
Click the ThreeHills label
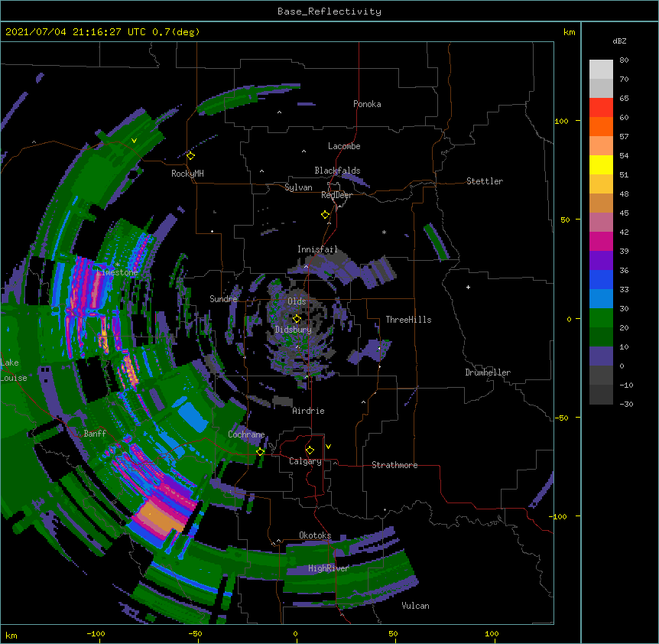(408, 320)
